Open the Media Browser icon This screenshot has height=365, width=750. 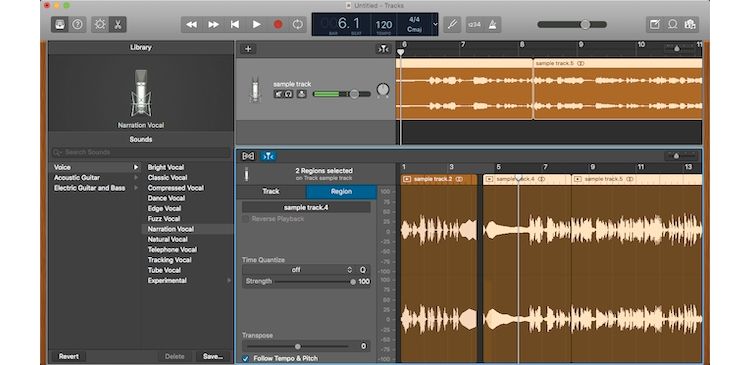coord(689,24)
